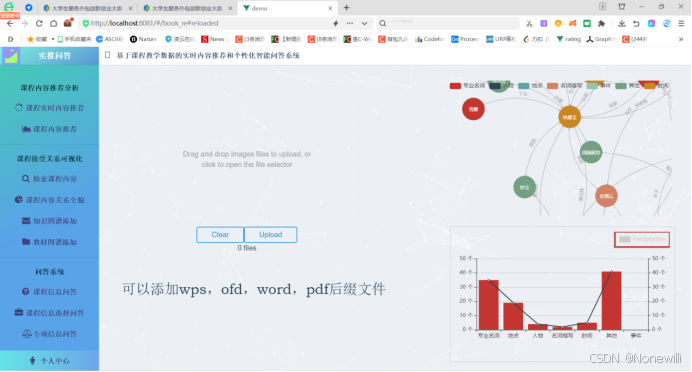Open 课程信息问答 sidebar item

tap(49, 292)
